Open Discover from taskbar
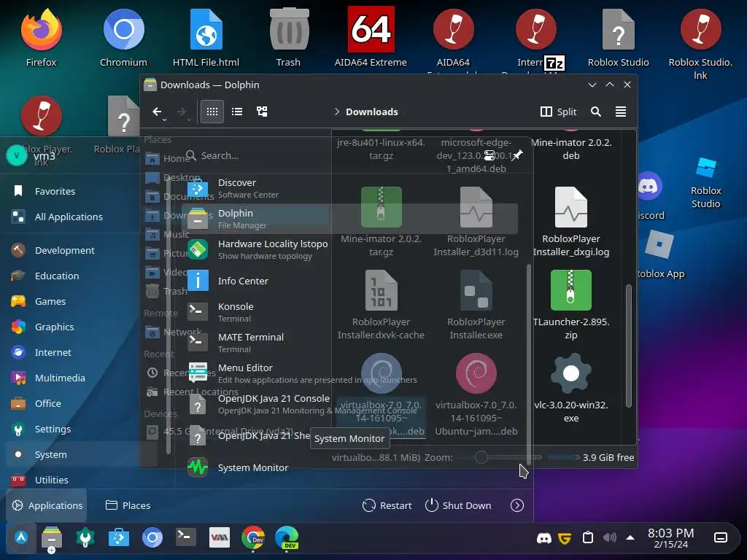Screen dimensions: 747x560 [119, 537]
